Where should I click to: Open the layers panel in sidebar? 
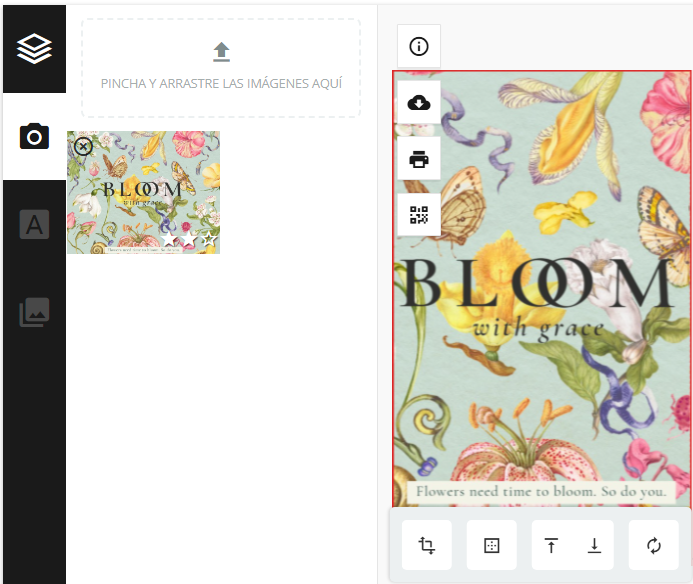tap(34, 49)
